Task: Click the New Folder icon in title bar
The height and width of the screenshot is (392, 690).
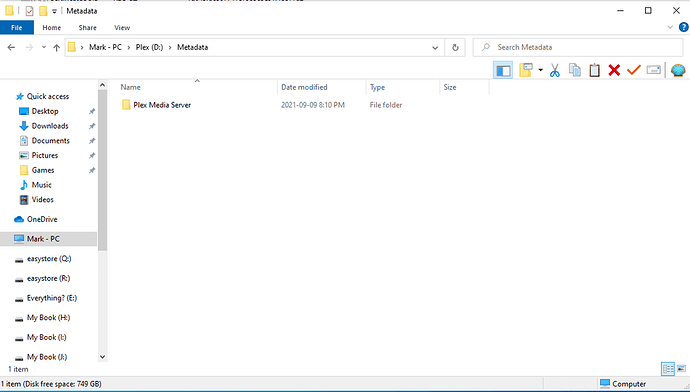Action: (43, 11)
